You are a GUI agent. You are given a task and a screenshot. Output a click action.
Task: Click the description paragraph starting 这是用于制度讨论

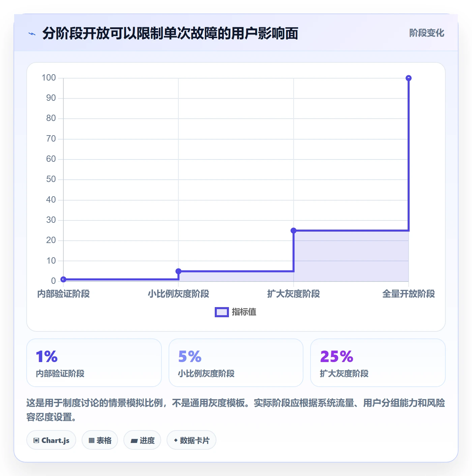(236, 410)
